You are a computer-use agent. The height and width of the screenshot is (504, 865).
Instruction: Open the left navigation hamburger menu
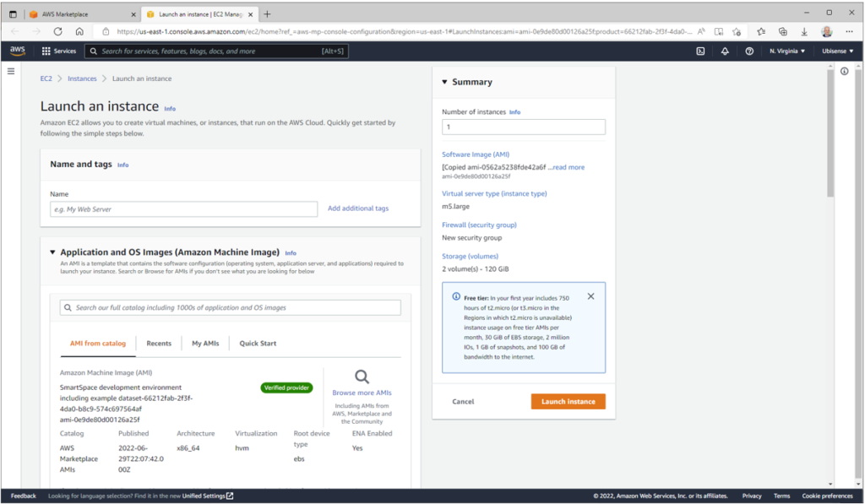click(11, 71)
